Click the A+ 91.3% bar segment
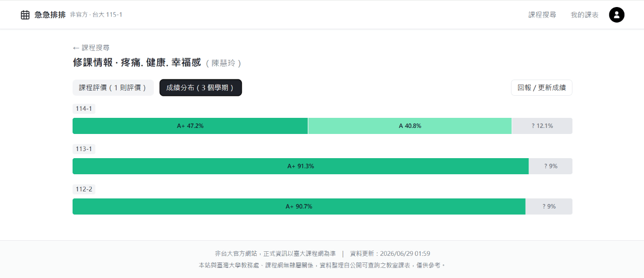Screen dimensions: 644x278 tap(300, 166)
